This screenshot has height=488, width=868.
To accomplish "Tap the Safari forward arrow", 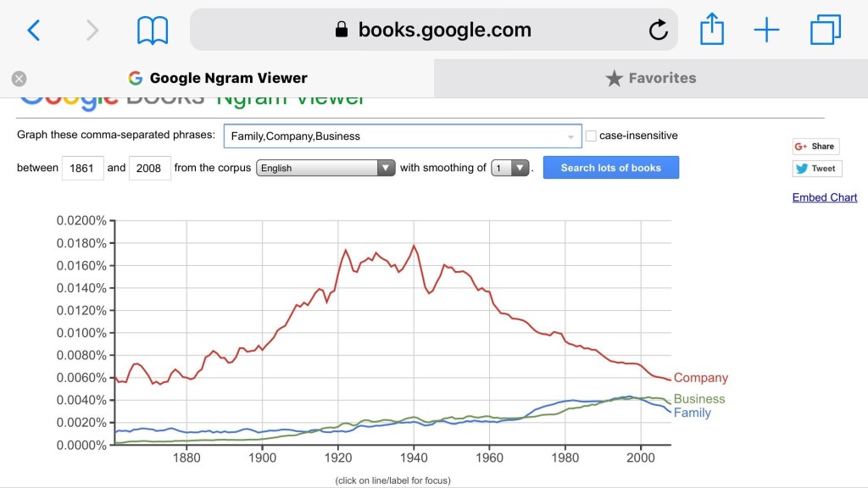I will click(x=92, y=31).
